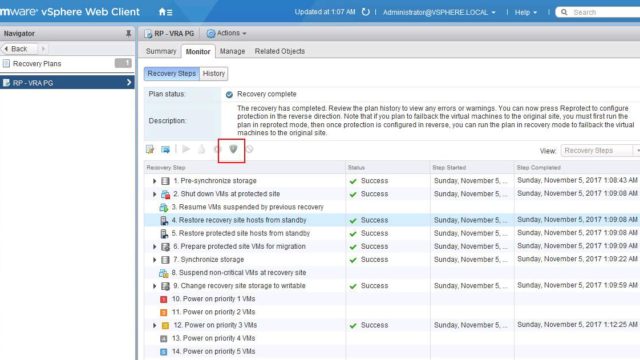Click the red priority 1 VMs icon
Image resolution: width=640 pixels, height=360 pixels.
(164, 299)
